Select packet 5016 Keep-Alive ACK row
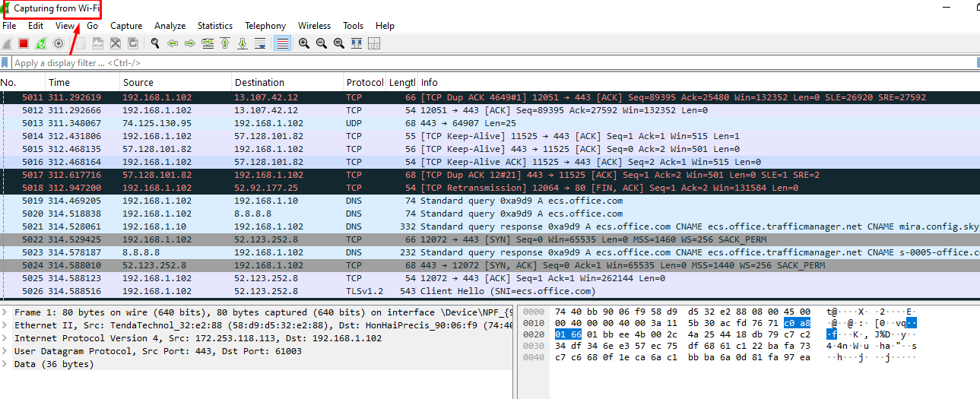This screenshot has height=399, width=980. click(x=490, y=162)
